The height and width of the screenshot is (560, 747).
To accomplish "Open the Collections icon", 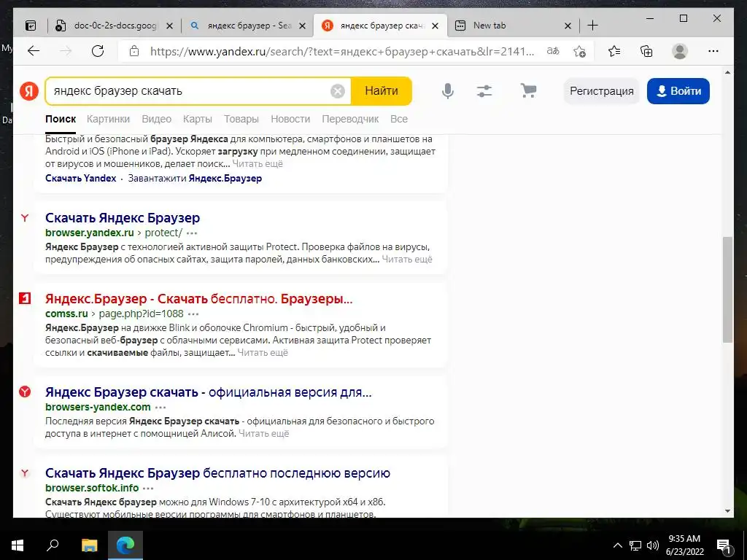I will point(646,51).
